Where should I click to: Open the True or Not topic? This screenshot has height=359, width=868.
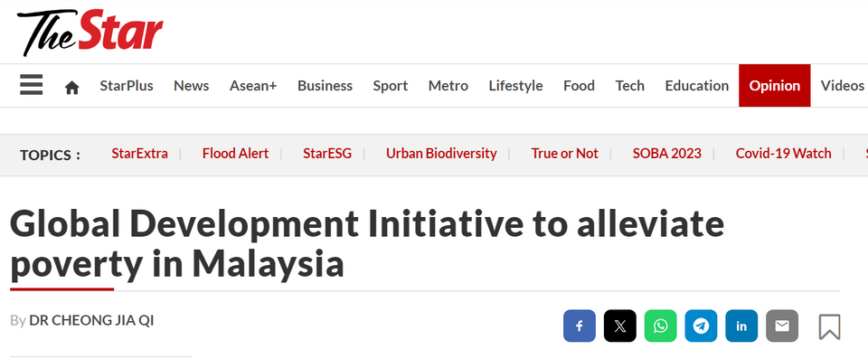[564, 154]
